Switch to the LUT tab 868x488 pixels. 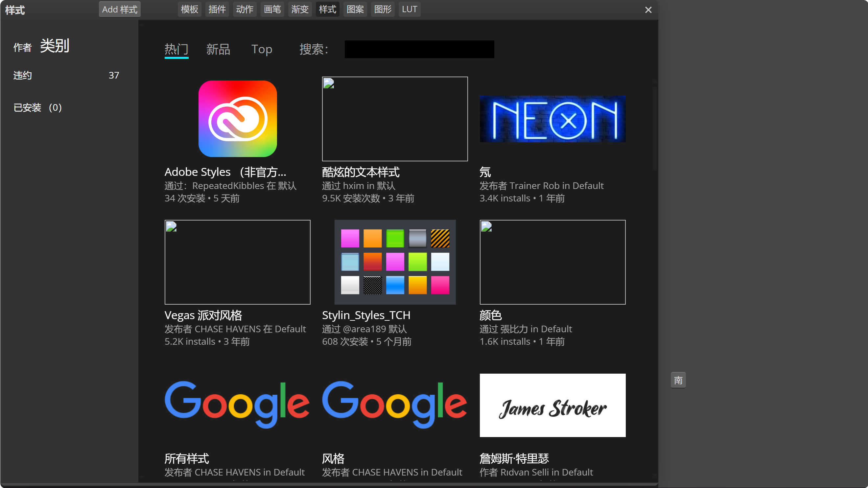[x=409, y=9]
